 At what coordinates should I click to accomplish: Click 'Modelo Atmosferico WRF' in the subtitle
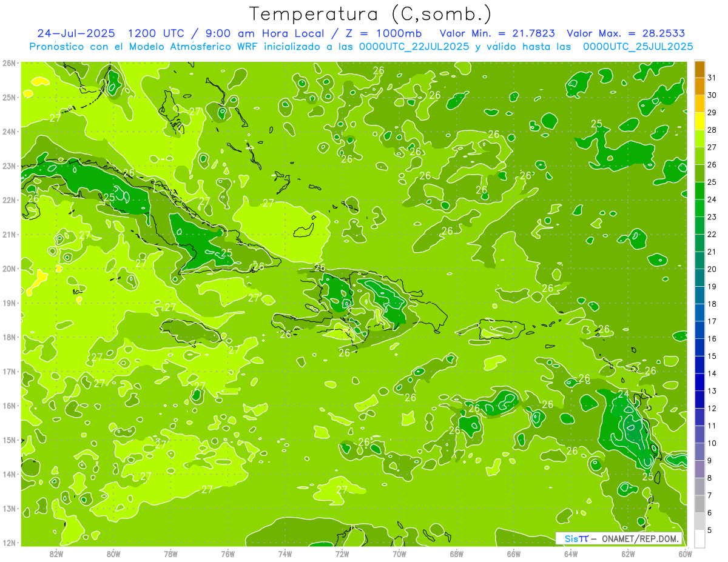[192, 46]
